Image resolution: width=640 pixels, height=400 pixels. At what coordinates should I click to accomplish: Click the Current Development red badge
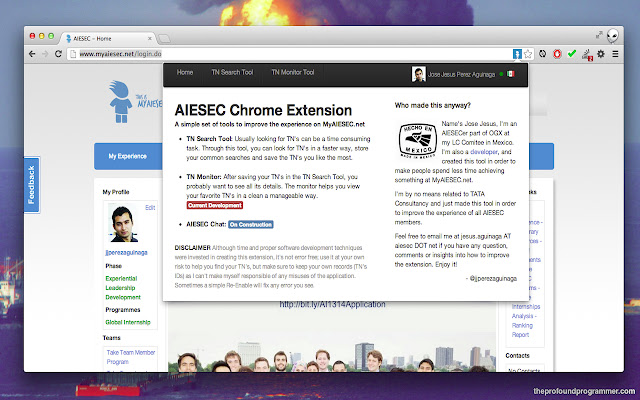coord(215,205)
